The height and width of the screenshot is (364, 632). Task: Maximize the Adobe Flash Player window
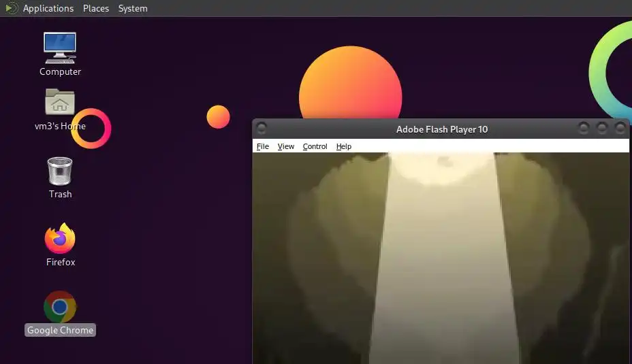coord(602,129)
